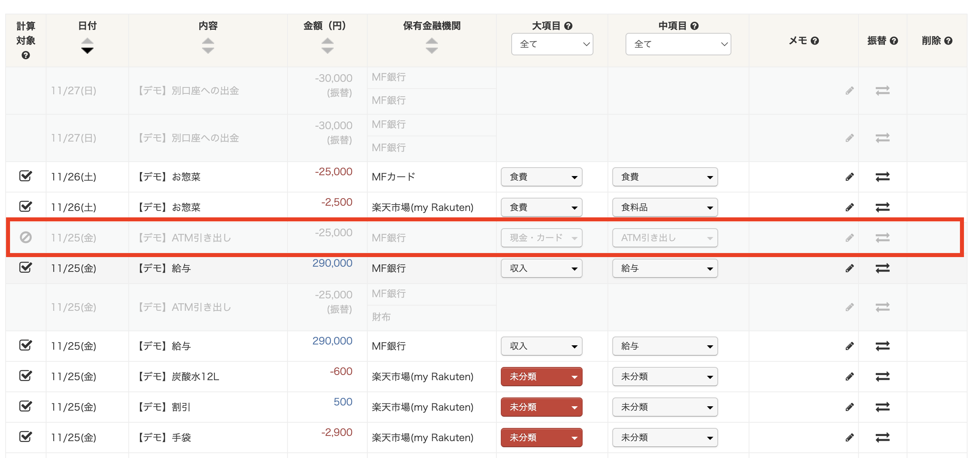The width and height of the screenshot is (980, 458).
Task: Click 保有金融機関 column header label
Action: click(431, 26)
